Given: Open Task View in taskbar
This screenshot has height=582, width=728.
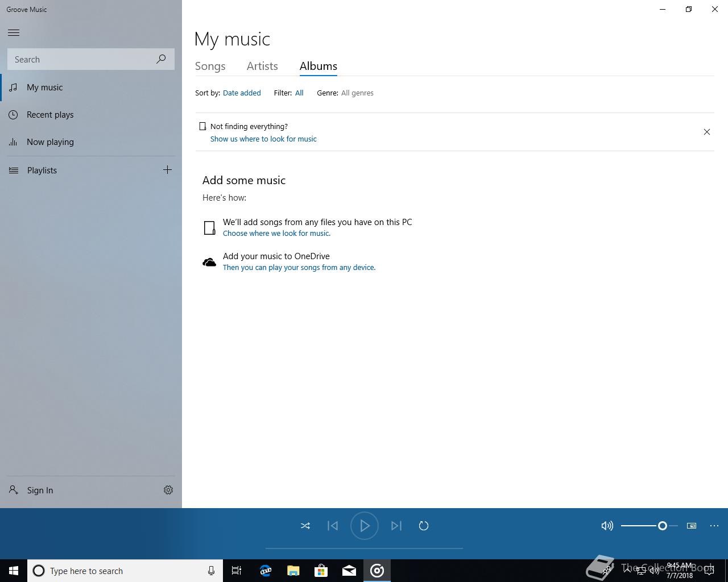Looking at the screenshot, I should pyautogui.click(x=237, y=571).
